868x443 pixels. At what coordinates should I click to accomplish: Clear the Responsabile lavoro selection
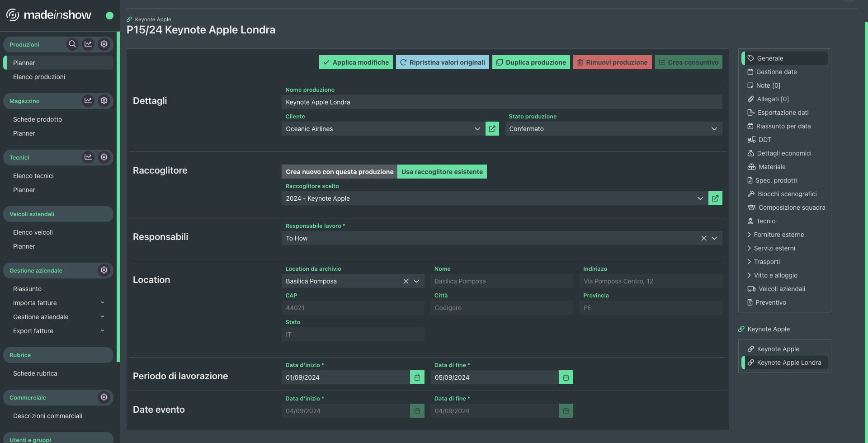point(704,238)
